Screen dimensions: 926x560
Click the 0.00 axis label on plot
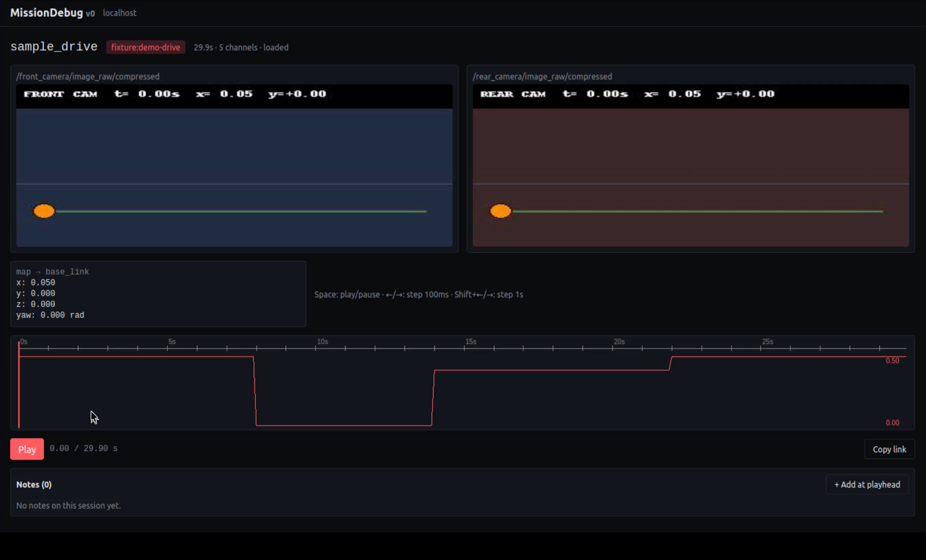click(892, 423)
